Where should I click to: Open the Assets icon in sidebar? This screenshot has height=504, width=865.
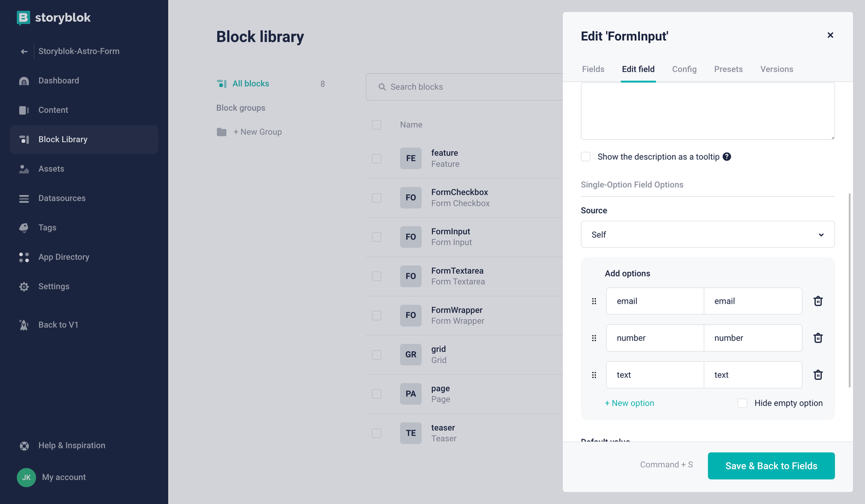tap(24, 169)
